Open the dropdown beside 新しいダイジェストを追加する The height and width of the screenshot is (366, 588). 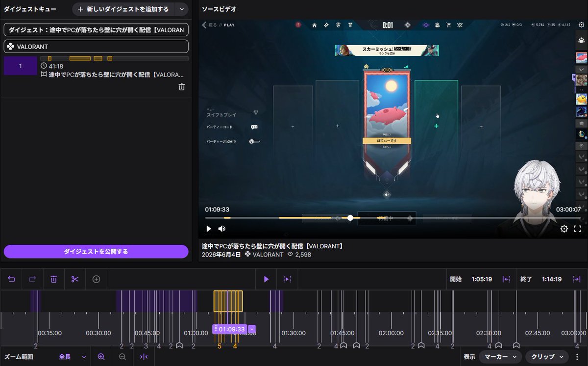[x=182, y=9]
